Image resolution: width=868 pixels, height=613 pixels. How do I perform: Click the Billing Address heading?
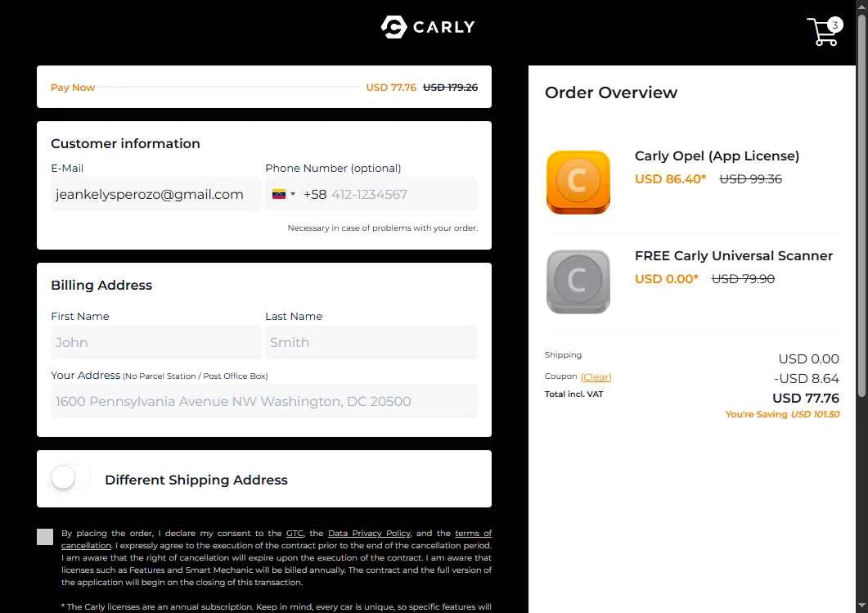101,285
